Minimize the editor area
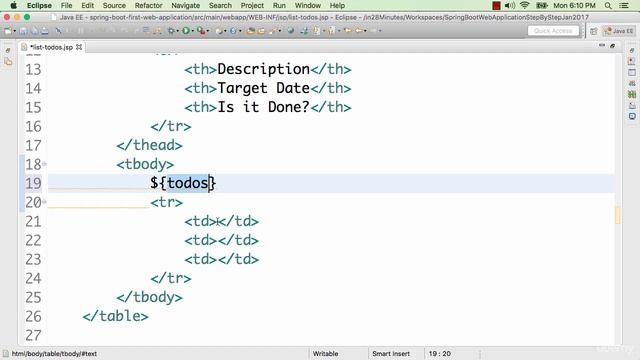This screenshot has height=360, width=640. (602, 46)
